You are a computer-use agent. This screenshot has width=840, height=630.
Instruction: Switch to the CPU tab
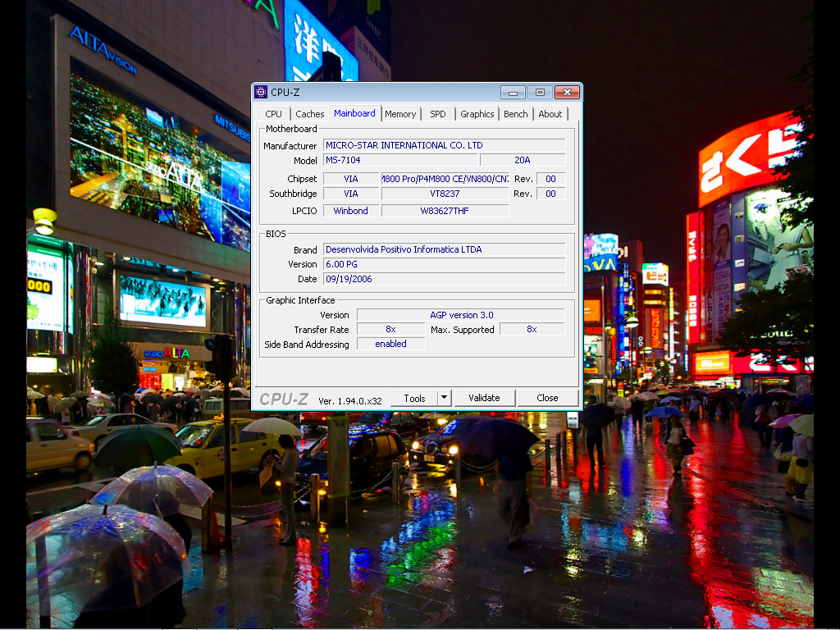[x=273, y=114]
